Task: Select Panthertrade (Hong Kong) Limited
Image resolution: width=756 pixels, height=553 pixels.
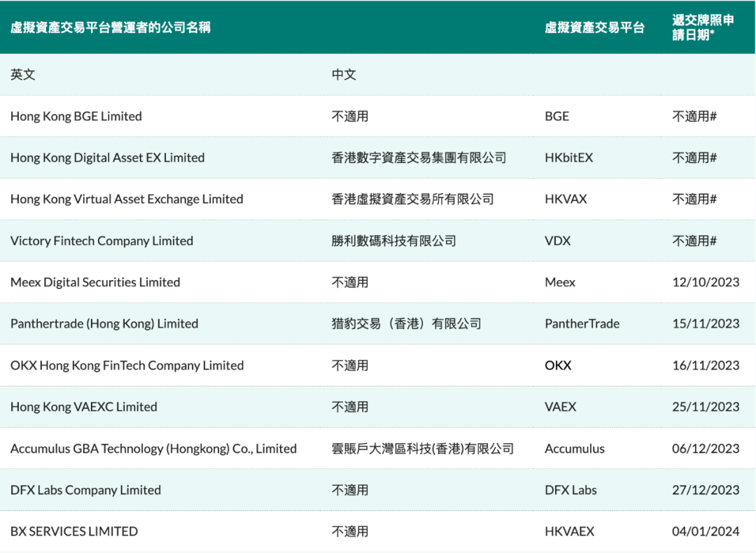Action: 104,323
